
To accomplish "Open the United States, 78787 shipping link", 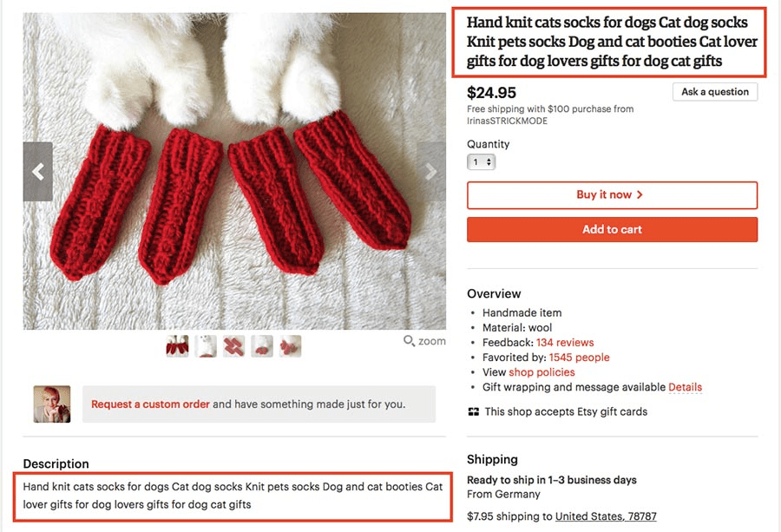I will tap(605, 516).
